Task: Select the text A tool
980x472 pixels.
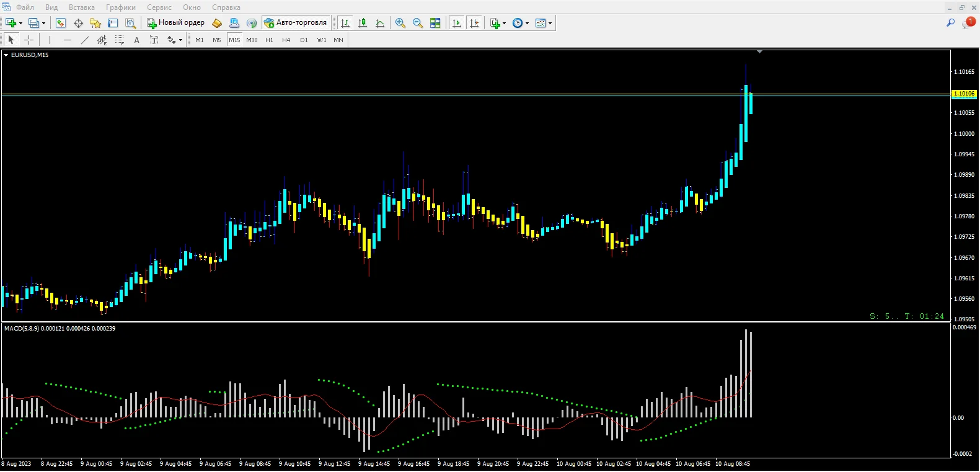Action: point(137,40)
